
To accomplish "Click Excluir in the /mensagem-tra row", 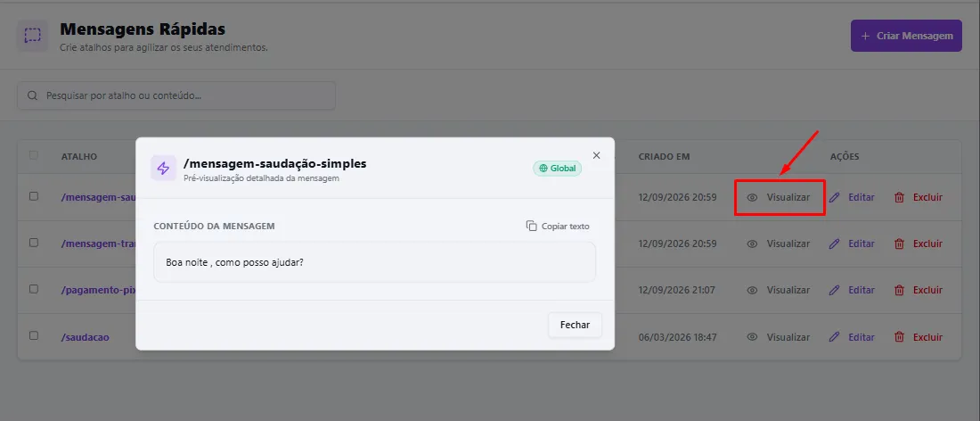I will click(x=919, y=244).
